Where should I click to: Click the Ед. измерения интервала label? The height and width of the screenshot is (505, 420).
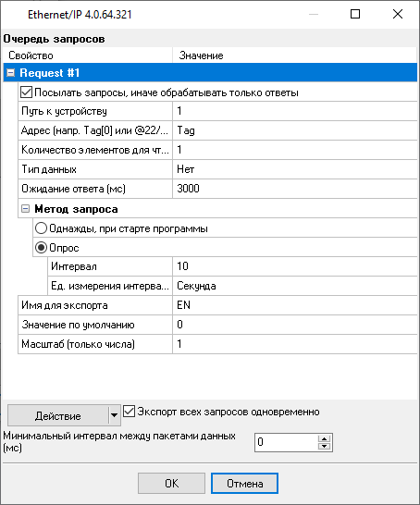110,286
